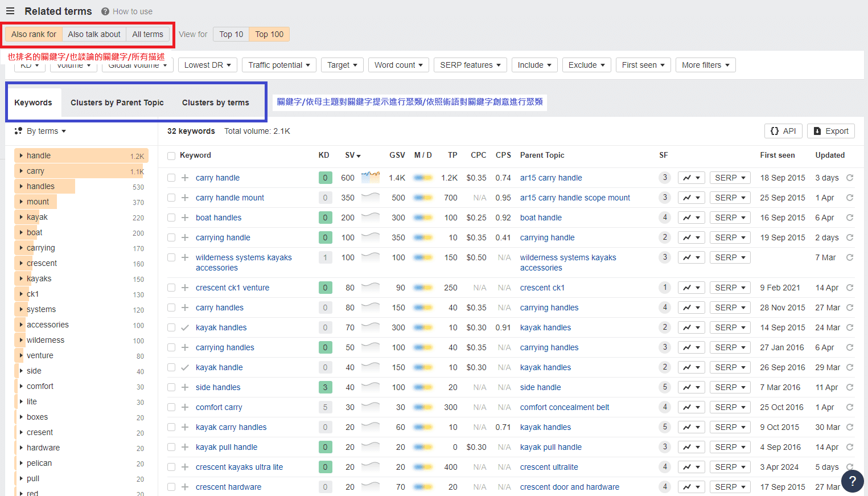The height and width of the screenshot is (496, 868).
Task: Check the comfort carry row checkbox
Action: coord(171,407)
